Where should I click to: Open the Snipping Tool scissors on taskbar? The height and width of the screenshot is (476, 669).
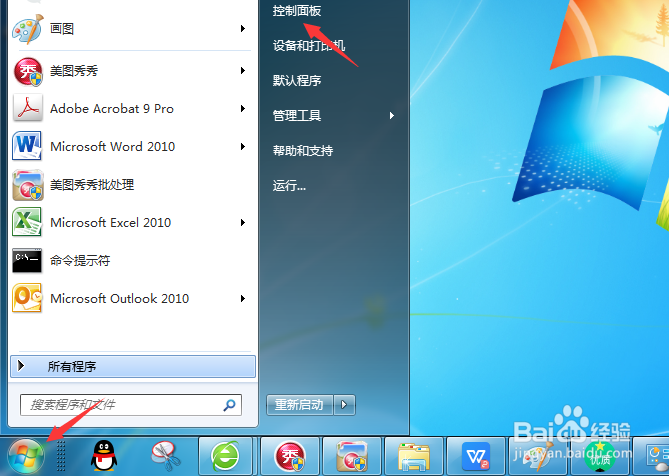point(166,456)
